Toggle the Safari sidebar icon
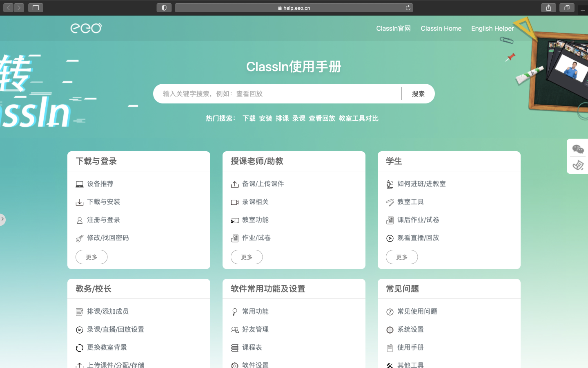588x368 pixels. pyautogui.click(x=36, y=7)
